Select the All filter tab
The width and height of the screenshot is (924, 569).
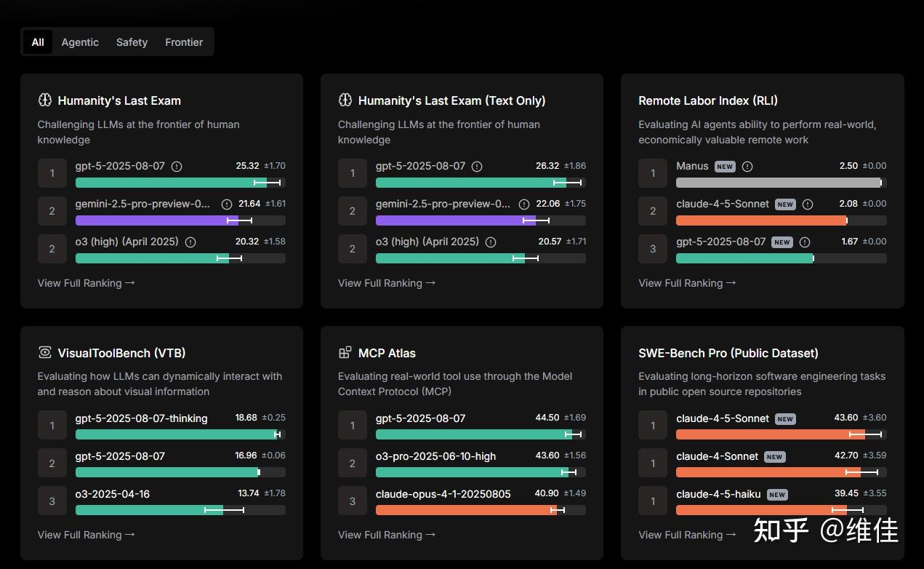pos(38,42)
